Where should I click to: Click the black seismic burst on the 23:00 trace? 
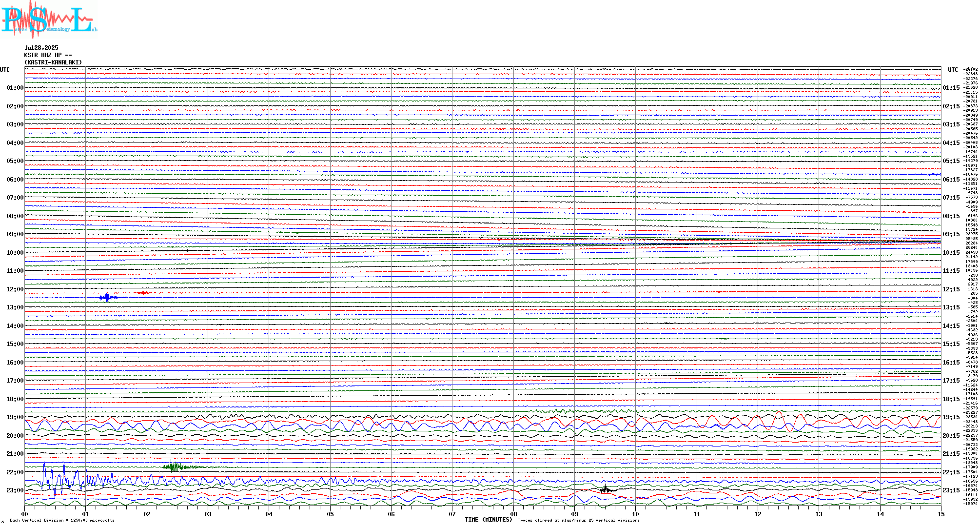click(606, 489)
